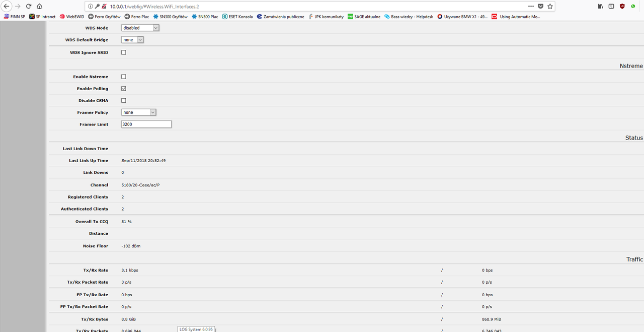Open the SN300 Gryfitów bookmark
Image resolution: width=644 pixels, height=332 pixels.
click(x=171, y=17)
